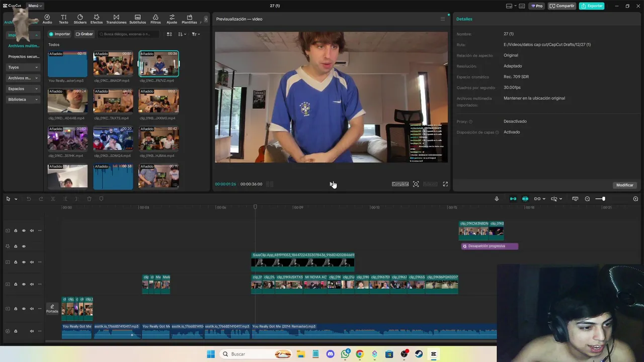Play the preview video
The height and width of the screenshot is (362, 644).
click(331, 184)
